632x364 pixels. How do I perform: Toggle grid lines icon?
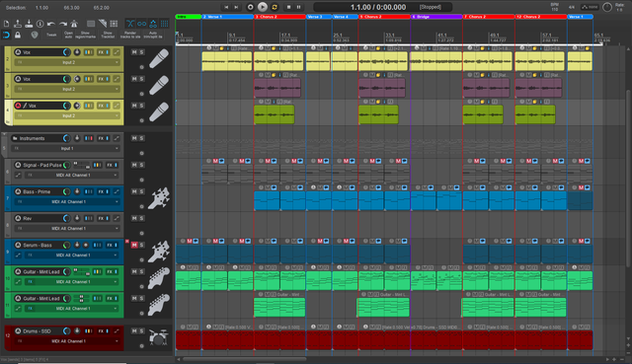coord(165,24)
